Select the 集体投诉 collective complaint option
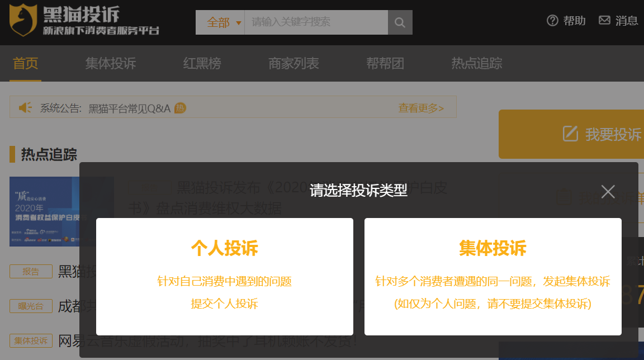This screenshot has height=360, width=644. (x=493, y=277)
